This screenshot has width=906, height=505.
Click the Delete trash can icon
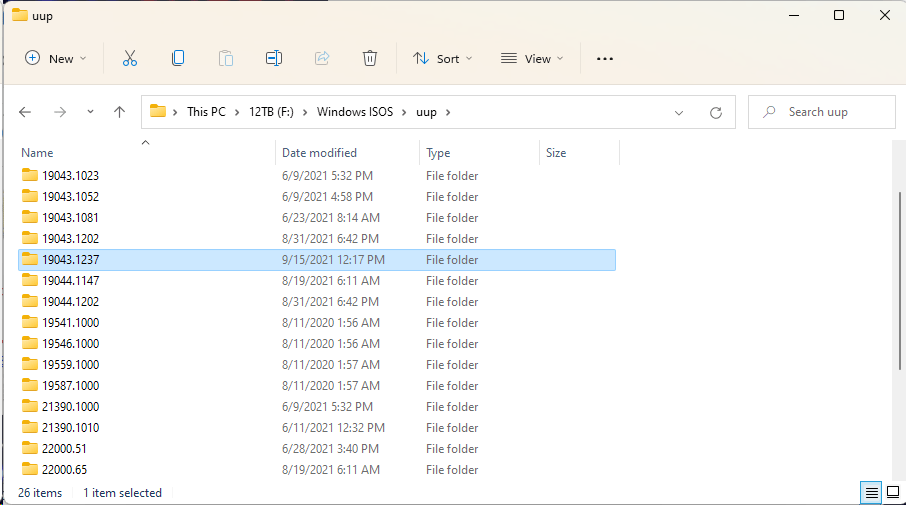click(x=370, y=59)
